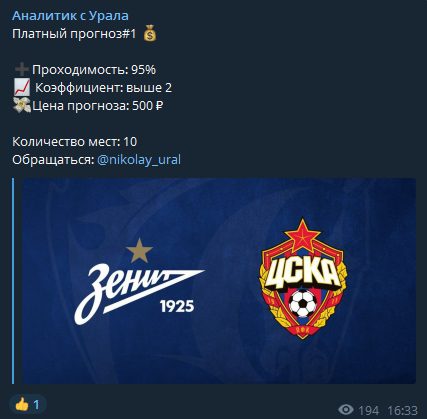Open the @nikolay_ural contact link
The height and width of the screenshot is (419, 427).
point(139,159)
